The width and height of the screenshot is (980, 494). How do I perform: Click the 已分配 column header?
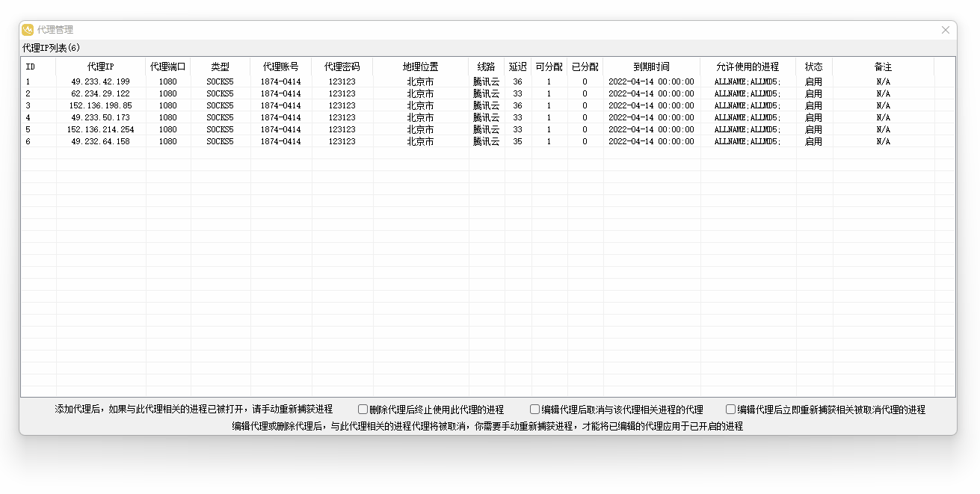tap(585, 67)
